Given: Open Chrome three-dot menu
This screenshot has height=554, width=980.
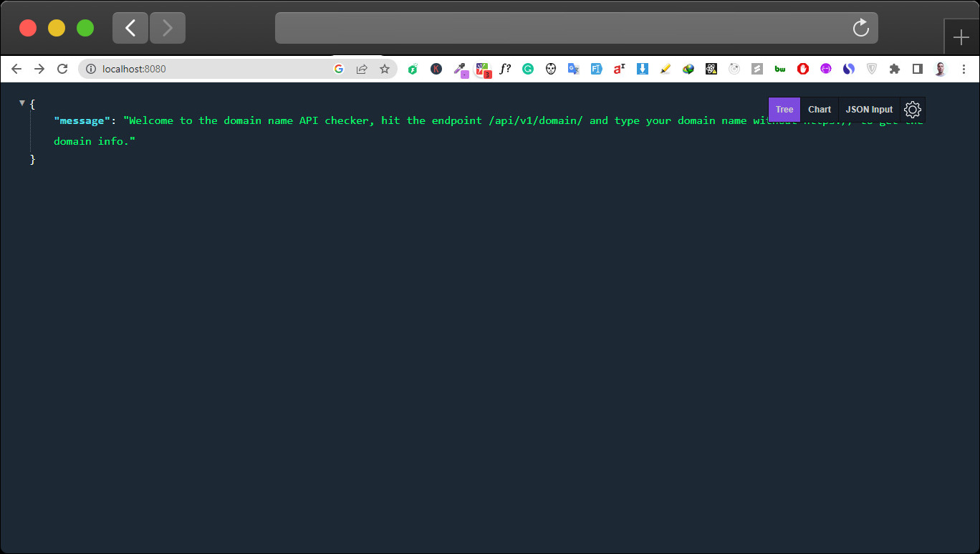Looking at the screenshot, I should point(964,69).
